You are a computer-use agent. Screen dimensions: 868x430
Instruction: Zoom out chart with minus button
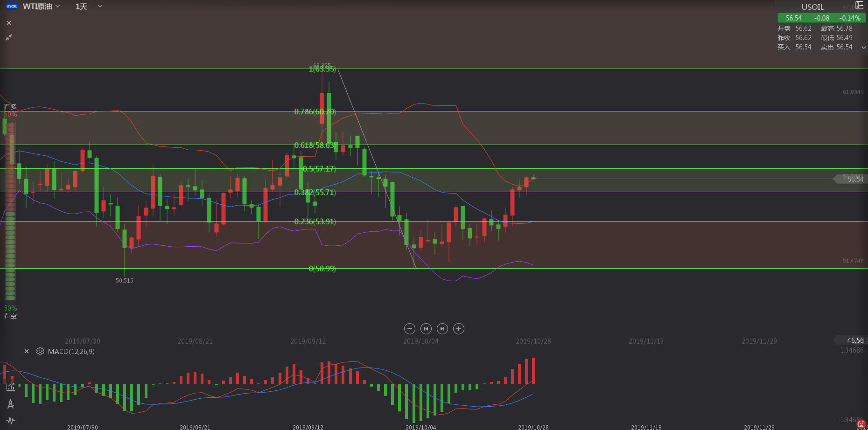(x=409, y=329)
